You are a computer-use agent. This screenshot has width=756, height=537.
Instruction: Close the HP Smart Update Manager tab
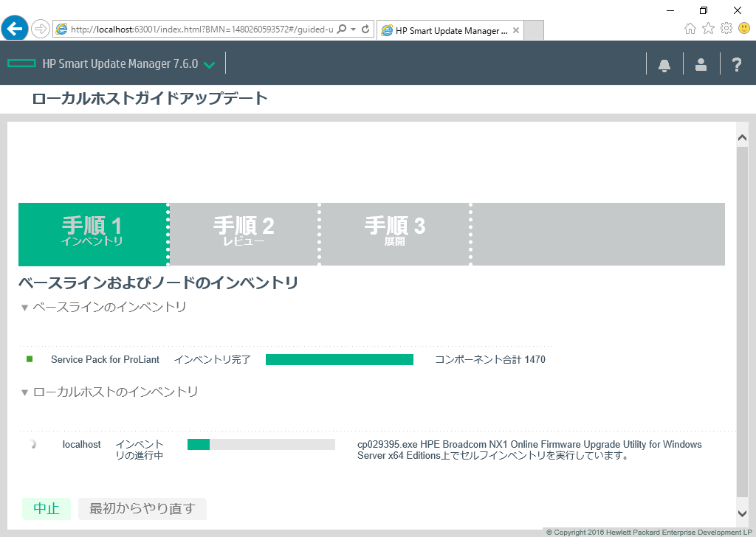[x=516, y=30]
